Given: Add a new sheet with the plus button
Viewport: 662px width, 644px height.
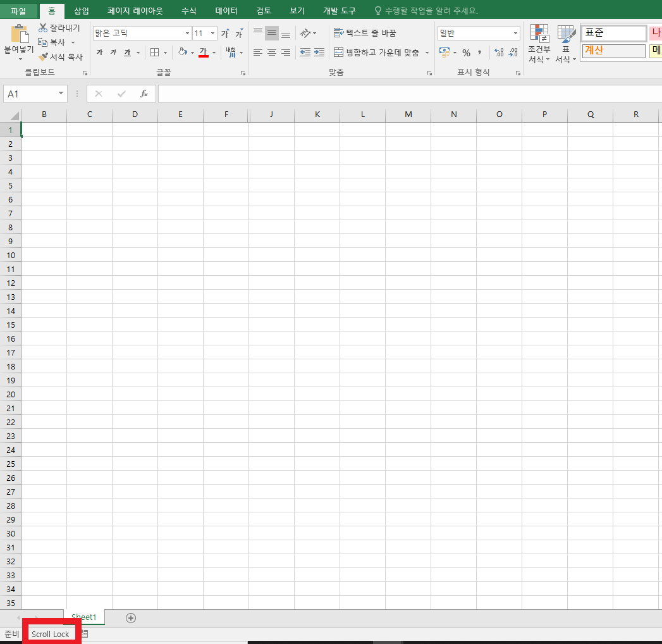Looking at the screenshot, I should (x=131, y=618).
